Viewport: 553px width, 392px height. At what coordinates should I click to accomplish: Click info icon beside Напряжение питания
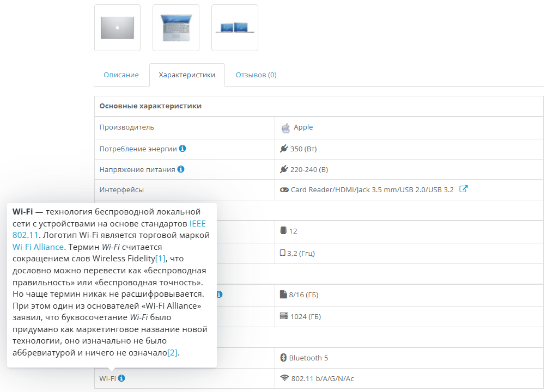point(181,169)
